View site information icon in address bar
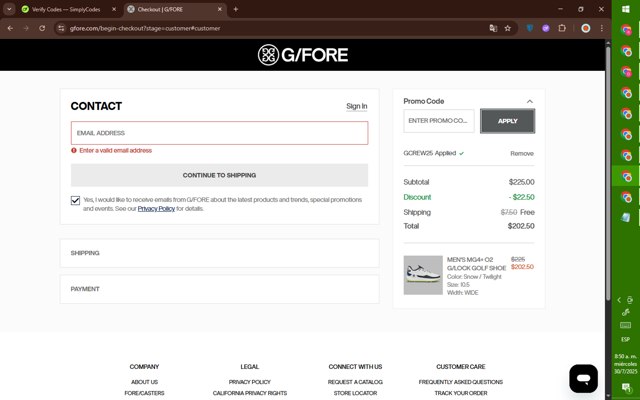This screenshot has width=640, height=400. pyautogui.click(x=61, y=28)
